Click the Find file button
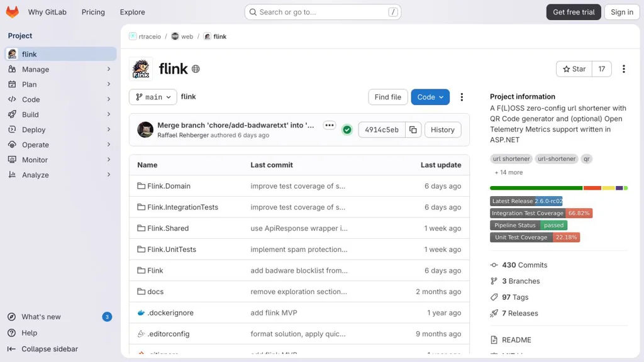Image resolution: width=644 pixels, height=362 pixels. (x=387, y=97)
